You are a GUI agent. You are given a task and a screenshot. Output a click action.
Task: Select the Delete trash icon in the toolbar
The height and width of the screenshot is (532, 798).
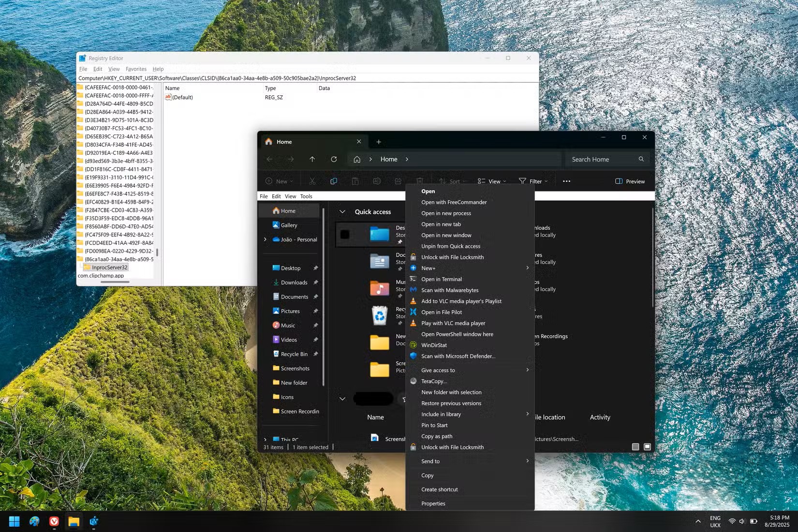click(419, 181)
